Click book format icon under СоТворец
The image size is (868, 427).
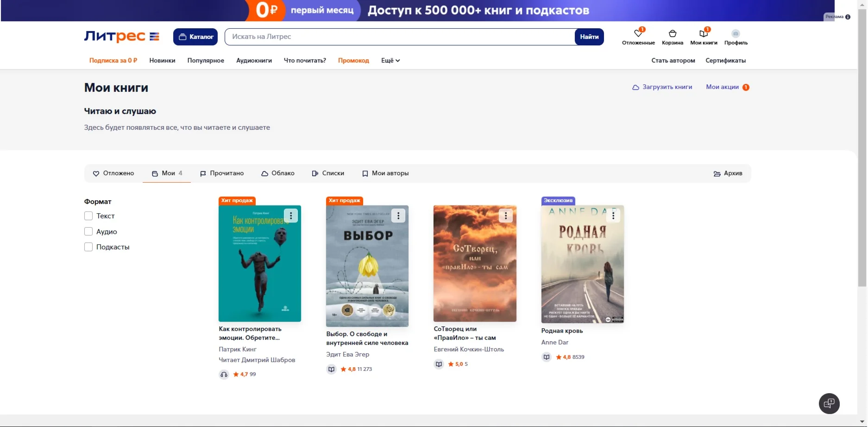[439, 364]
